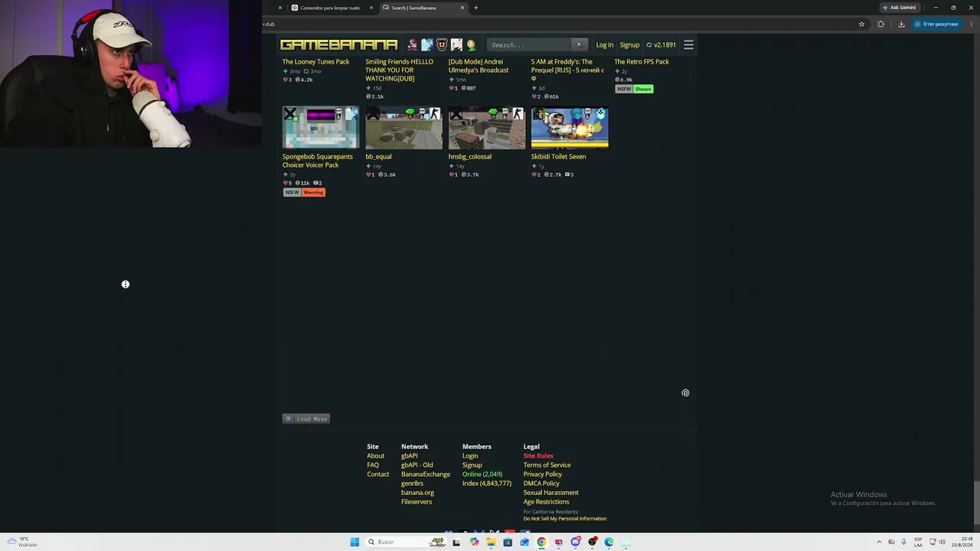The width and height of the screenshot is (980, 551).
Task: Open '5 AM at Freddy's: The Prequel [RUS]'
Action: point(567,70)
